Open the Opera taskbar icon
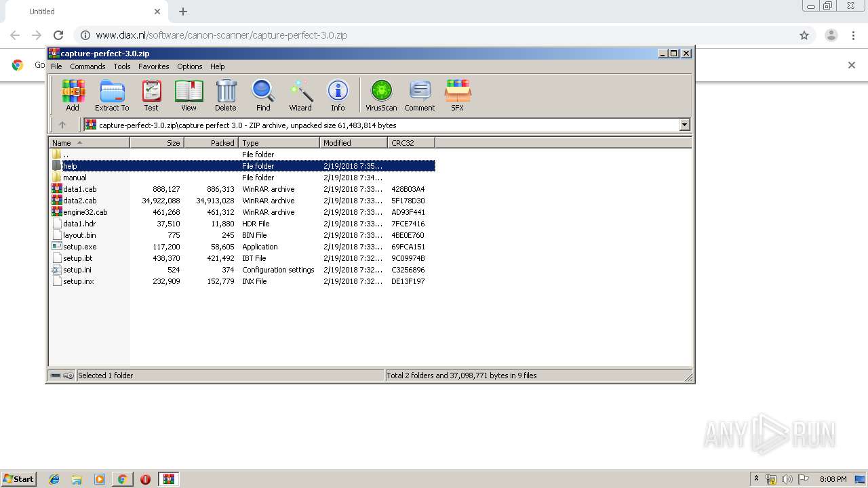The width and height of the screenshot is (868, 488). tap(145, 479)
